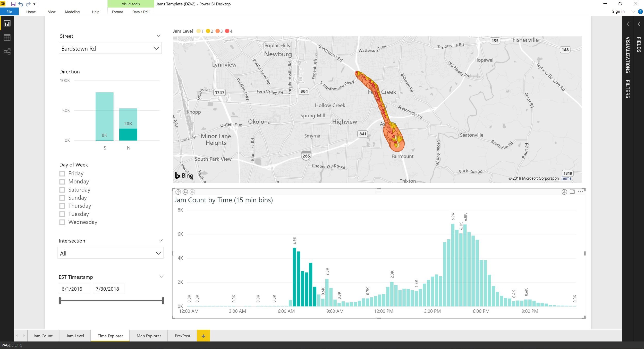Redo the previous action
This screenshot has height=349, width=644.
pyautogui.click(x=28, y=4)
